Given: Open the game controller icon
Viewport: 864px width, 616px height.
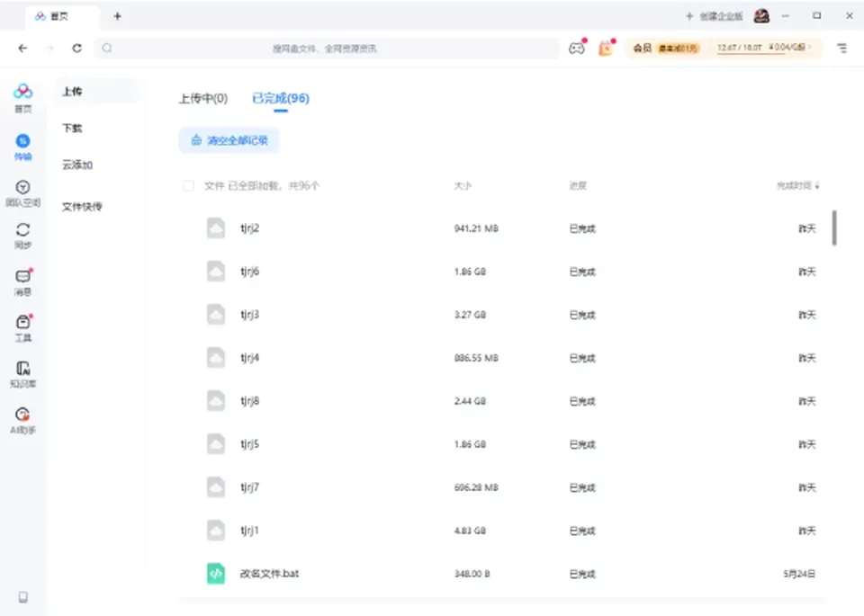Looking at the screenshot, I should 577,49.
